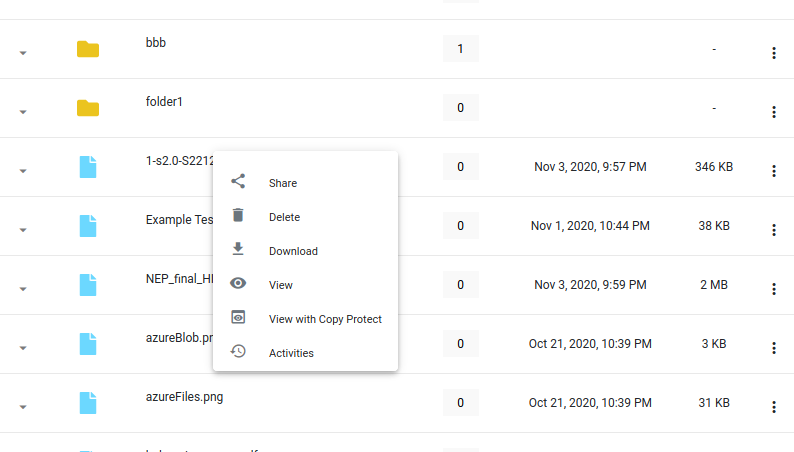794x452 pixels.
Task: Expand the Example Test file row arrow
Action: tap(23, 230)
